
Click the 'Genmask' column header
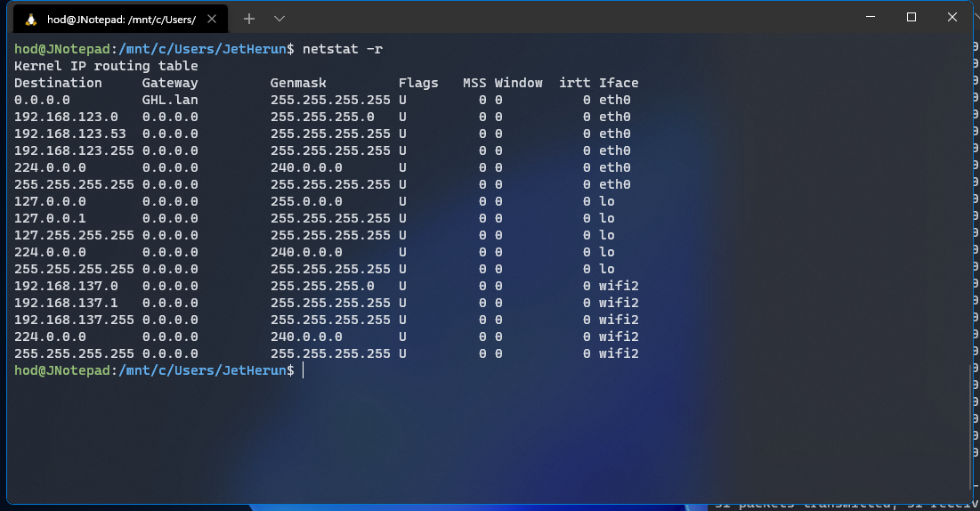pos(298,83)
